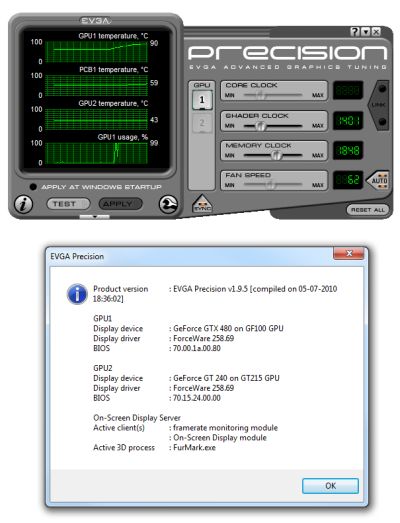Viewport: 400px width, 523px height.
Task: Adjust the Shader Clock slider handle
Action: pos(261,126)
